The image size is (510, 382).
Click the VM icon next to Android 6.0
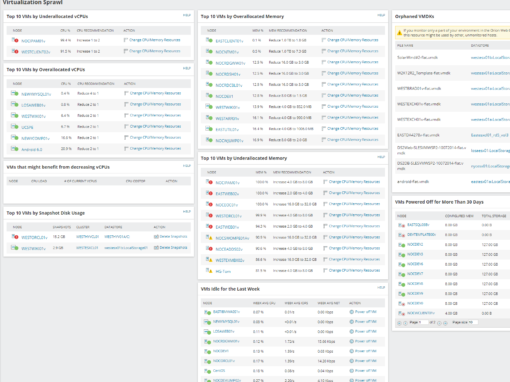[x=15, y=149]
